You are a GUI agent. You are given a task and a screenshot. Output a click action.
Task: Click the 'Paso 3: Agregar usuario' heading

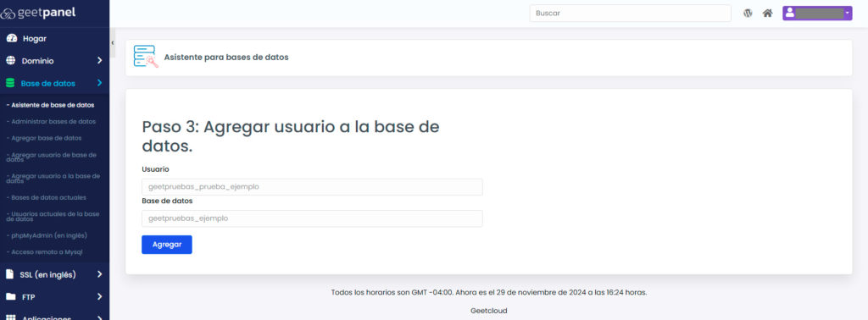pos(291,136)
